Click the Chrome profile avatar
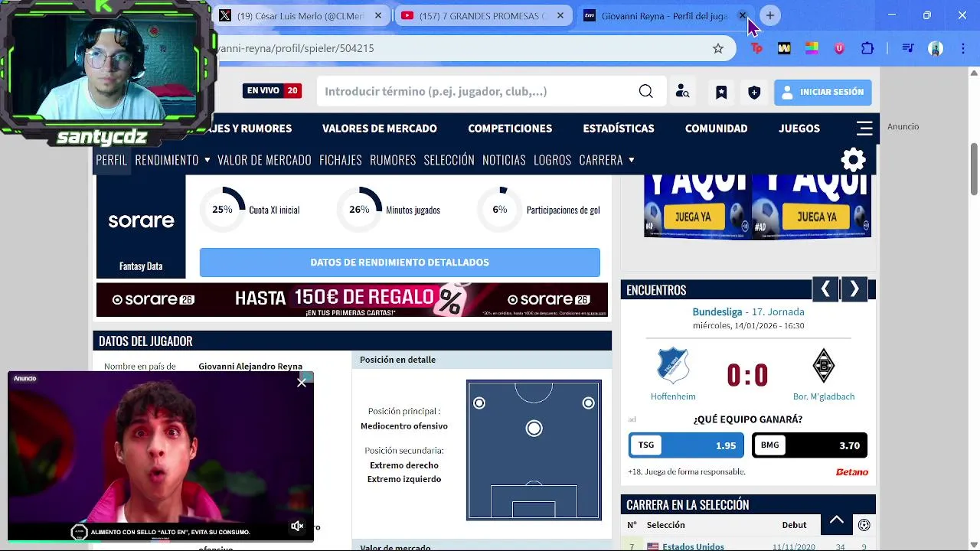Screen dimensions: 980x551 pyautogui.click(x=936, y=48)
